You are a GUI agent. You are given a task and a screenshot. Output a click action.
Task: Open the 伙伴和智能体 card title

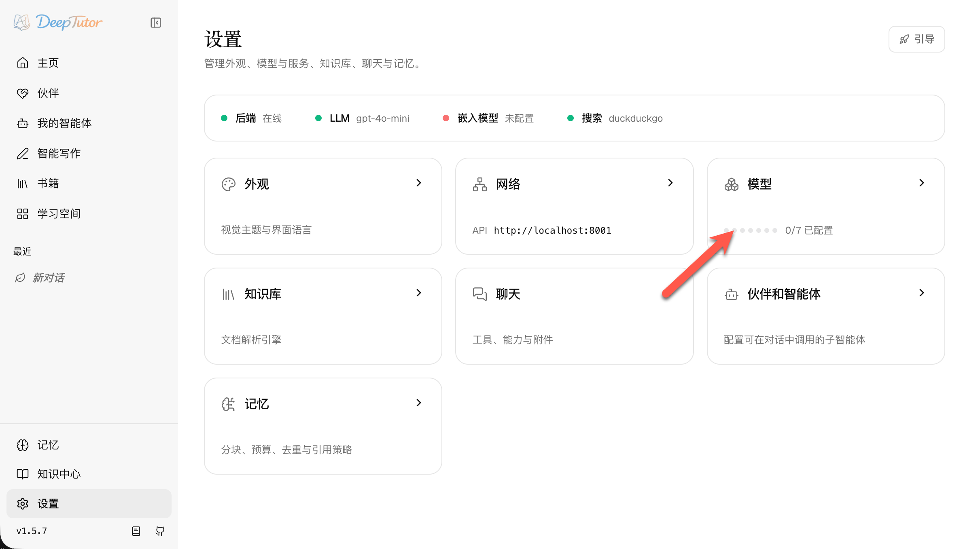pyautogui.click(x=784, y=294)
